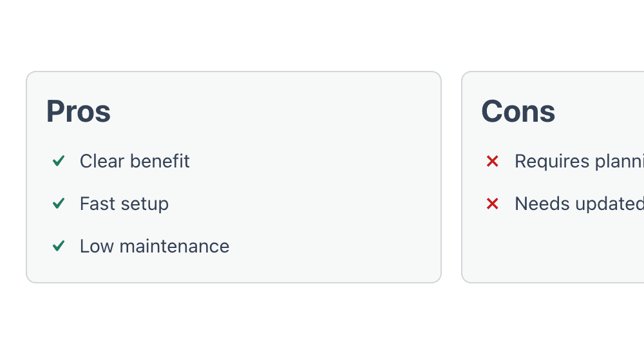The image size is (644, 362).
Task: Click the word 'benefit' in Pros list
Action: [160, 161]
